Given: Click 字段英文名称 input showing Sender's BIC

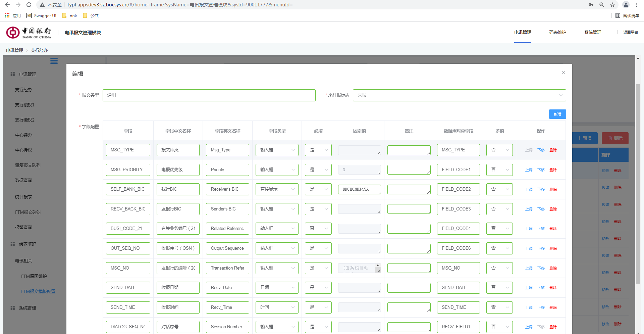Looking at the screenshot, I should 227,209.
